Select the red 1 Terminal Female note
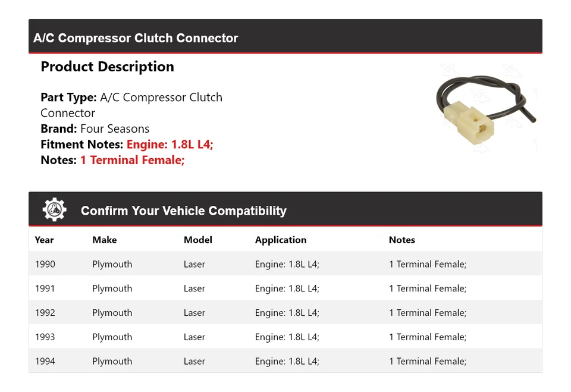The width and height of the screenshot is (571, 392). [x=132, y=160]
